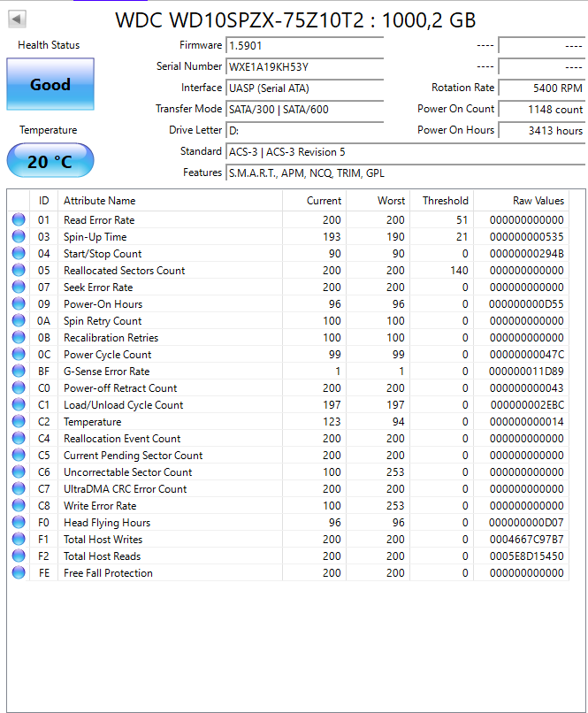Click the ID cell BF
588x713 pixels.
pos(43,372)
